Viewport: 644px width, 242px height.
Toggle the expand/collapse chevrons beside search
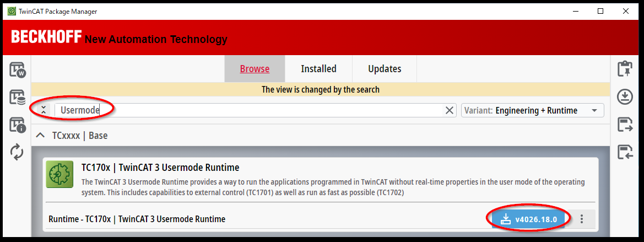point(44,110)
